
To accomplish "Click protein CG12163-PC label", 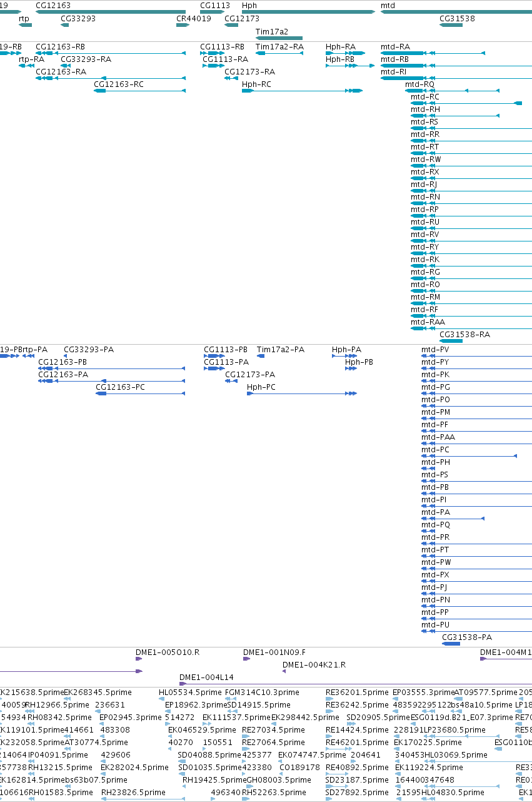I will pos(120,387).
